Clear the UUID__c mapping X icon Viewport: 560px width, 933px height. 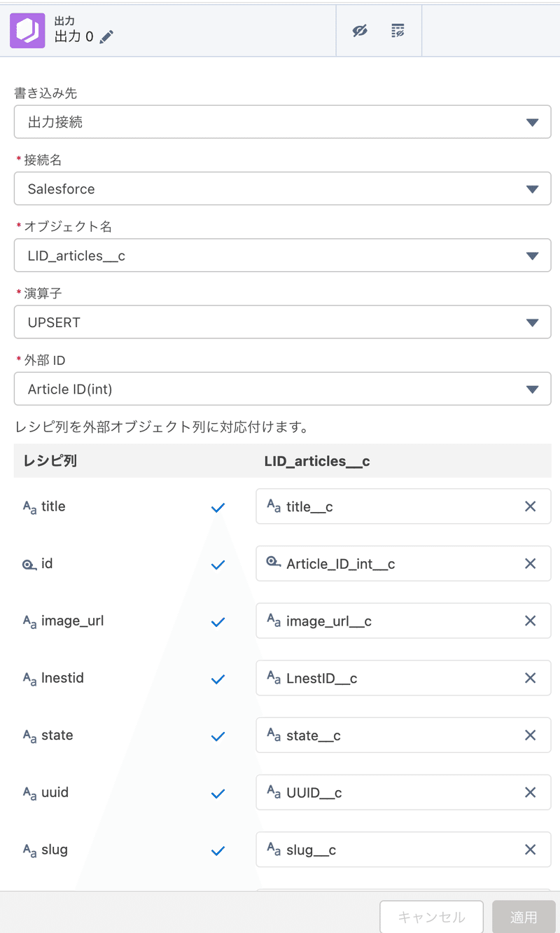point(530,793)
